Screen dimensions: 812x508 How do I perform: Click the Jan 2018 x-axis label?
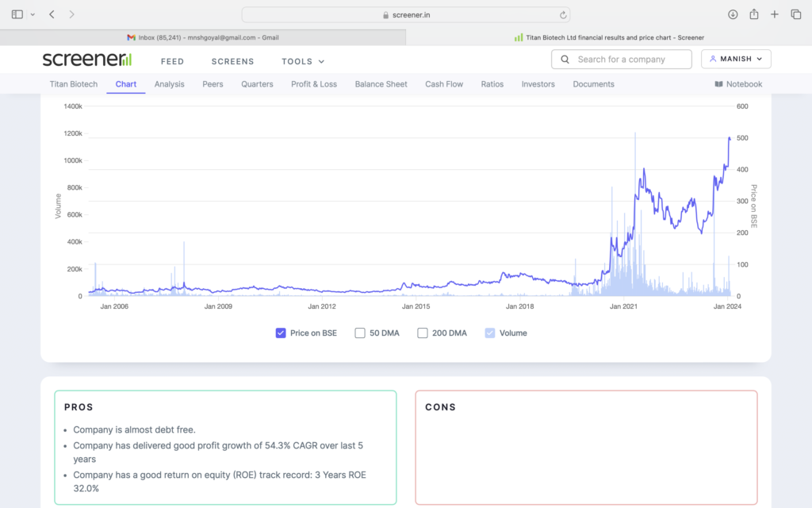click(x=519, y=306)
